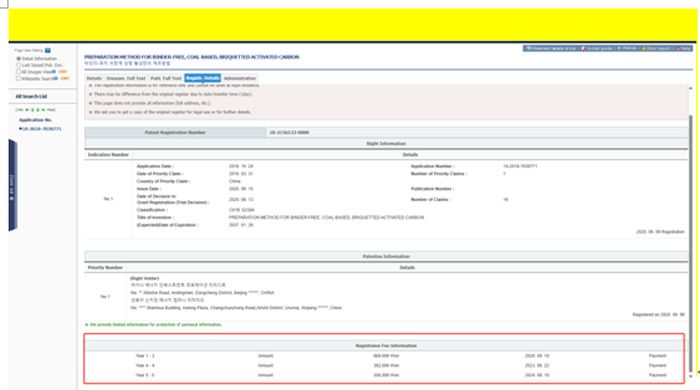Click the Page View Setting help icon
The height and width of the screenshot is (390, 700).
(48, 50)
